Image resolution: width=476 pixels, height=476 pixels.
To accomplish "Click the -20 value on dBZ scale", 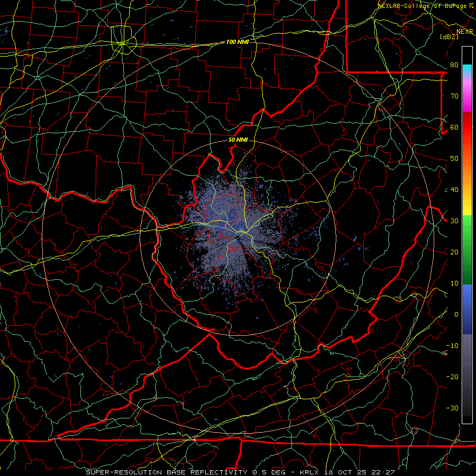I will pos(452,377).
